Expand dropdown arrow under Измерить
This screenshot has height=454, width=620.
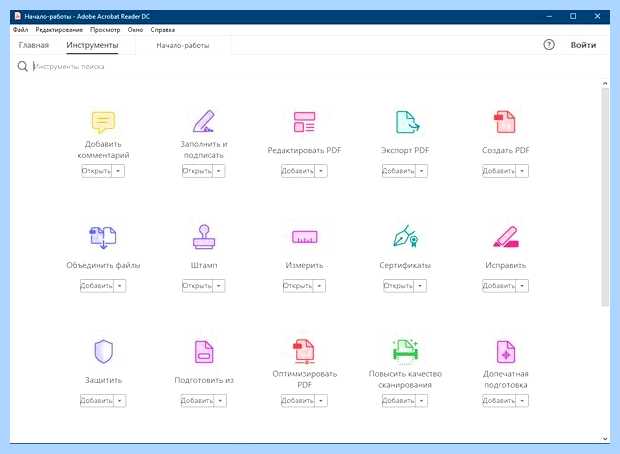319,286
